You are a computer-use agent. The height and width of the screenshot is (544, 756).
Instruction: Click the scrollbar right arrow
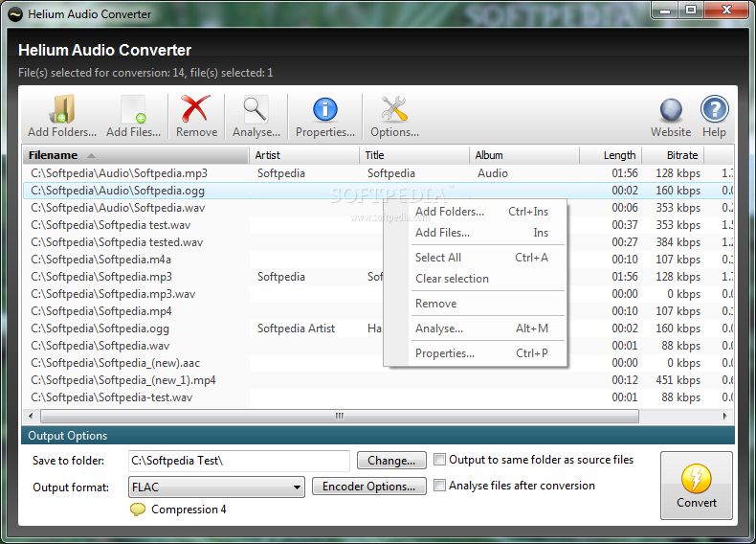(x=724, y=416)
